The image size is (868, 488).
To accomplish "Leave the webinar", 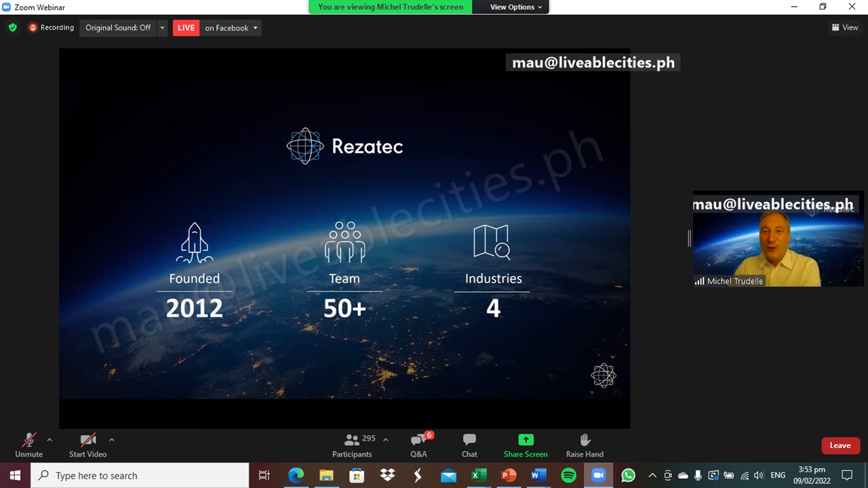I will pyautogui.click(x=840, y=445).
